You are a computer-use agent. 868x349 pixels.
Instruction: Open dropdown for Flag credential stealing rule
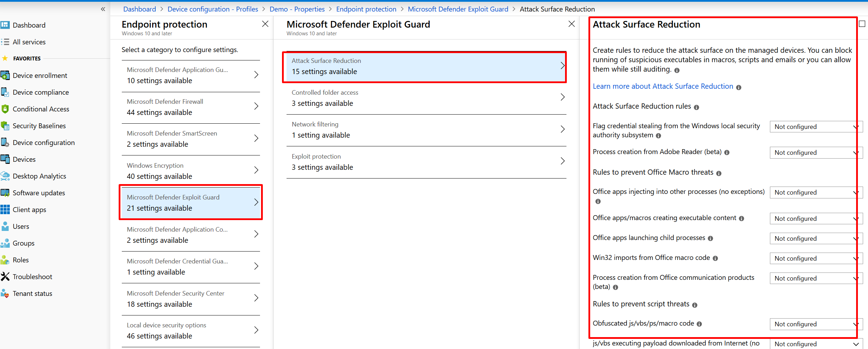pos(816,127)
